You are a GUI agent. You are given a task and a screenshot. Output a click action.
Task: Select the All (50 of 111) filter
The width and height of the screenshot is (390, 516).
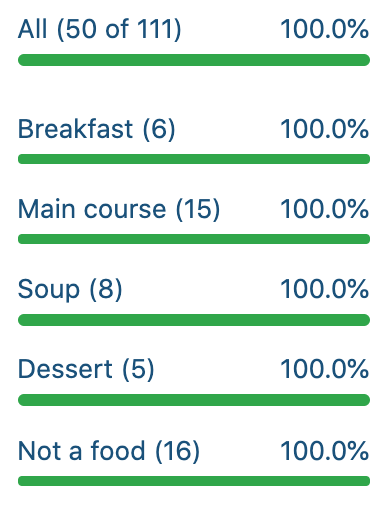coord(99,29)
